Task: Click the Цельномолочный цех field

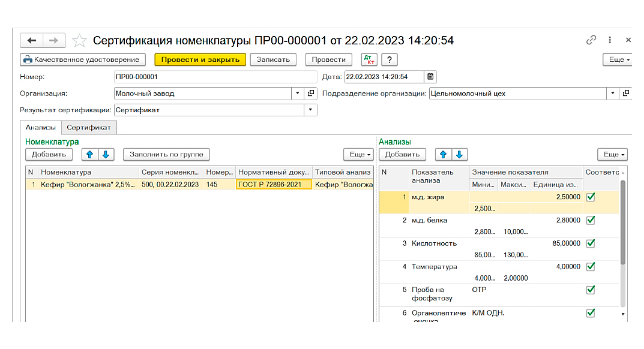Action: (x=518, y=94)
